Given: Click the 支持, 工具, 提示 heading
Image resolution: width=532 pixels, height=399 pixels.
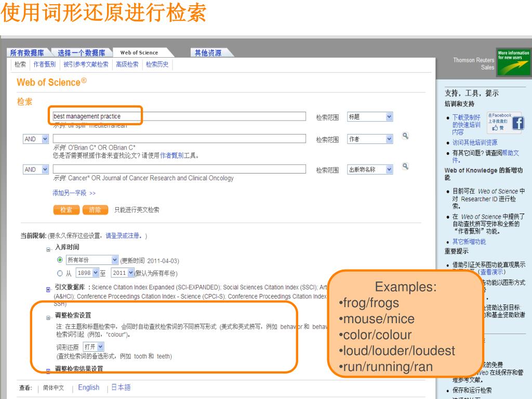Looking at the screenshot, I should pos(472,93).
